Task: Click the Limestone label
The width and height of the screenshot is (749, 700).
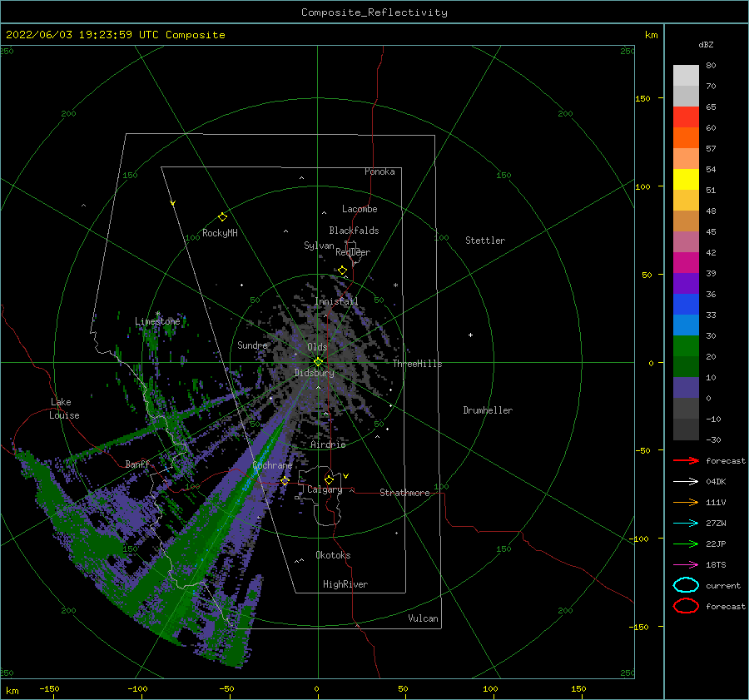Action: (x=157, y=321)
